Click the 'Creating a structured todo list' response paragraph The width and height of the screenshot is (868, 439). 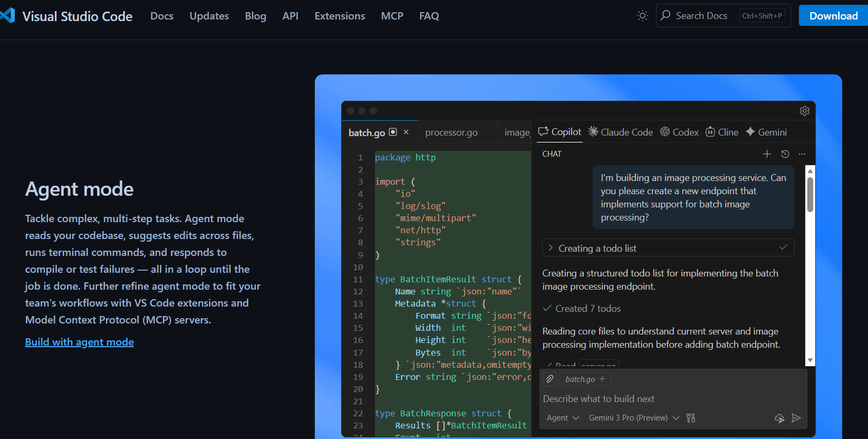tap(660, 280)
